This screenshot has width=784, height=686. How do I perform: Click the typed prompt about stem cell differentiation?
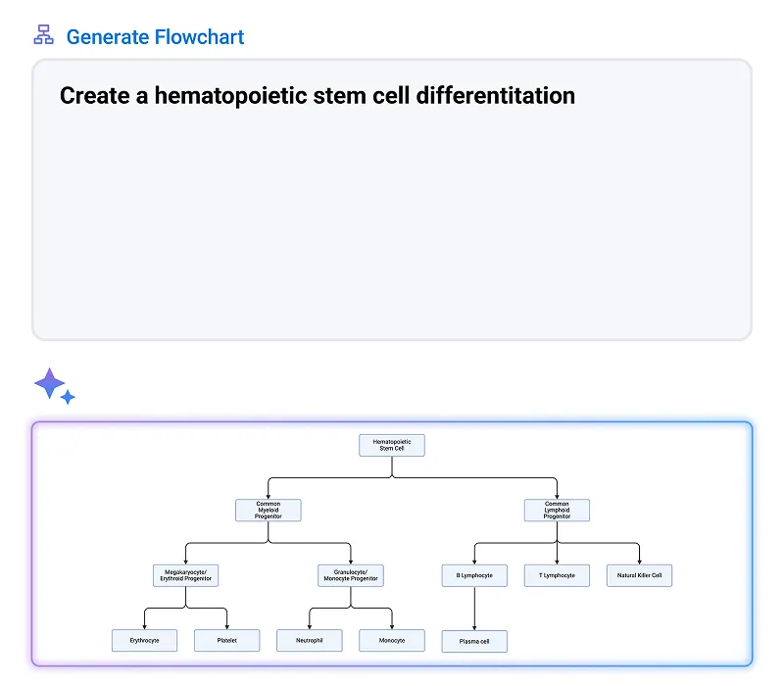click(x=317, y=95)
